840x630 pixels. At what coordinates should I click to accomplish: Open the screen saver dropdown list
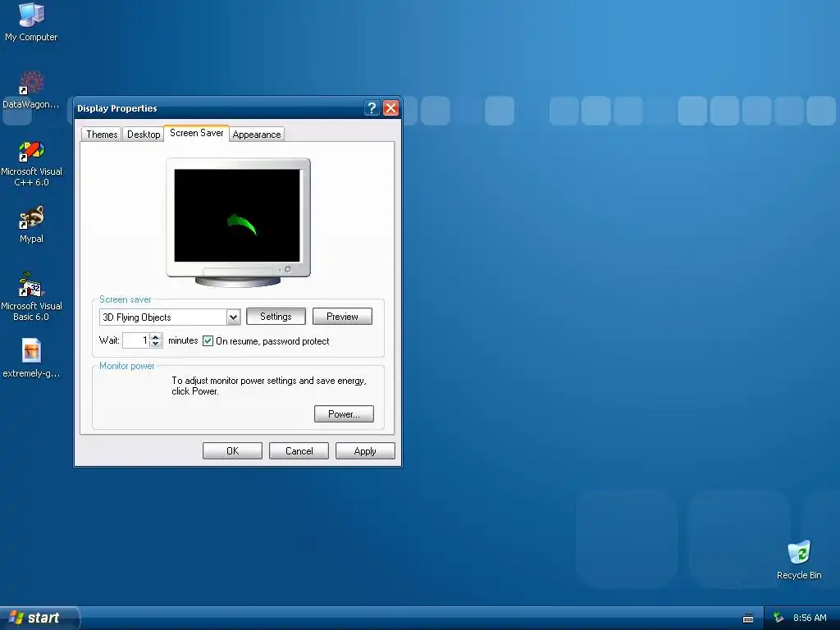coord(233,317)
